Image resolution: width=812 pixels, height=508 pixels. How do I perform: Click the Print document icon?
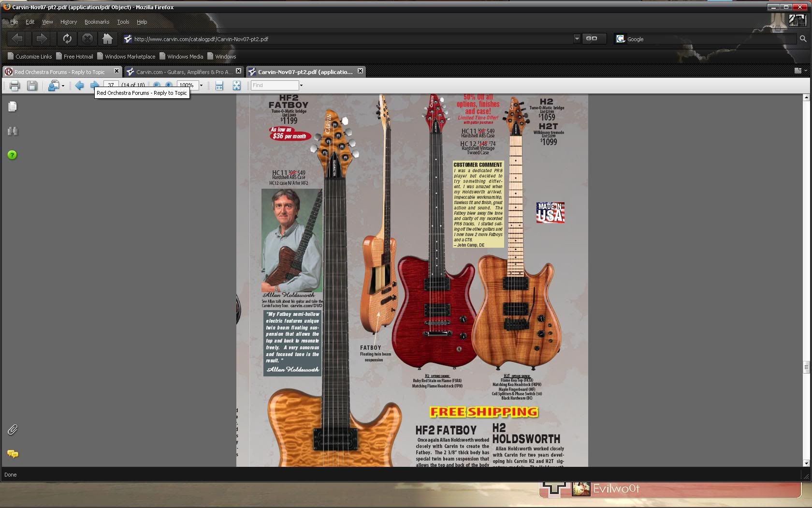pos(14,86)
